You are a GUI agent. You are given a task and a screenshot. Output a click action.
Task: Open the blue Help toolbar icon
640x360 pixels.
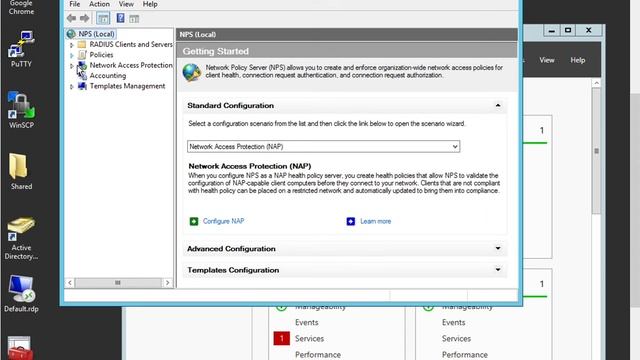[x=120, y=18]
